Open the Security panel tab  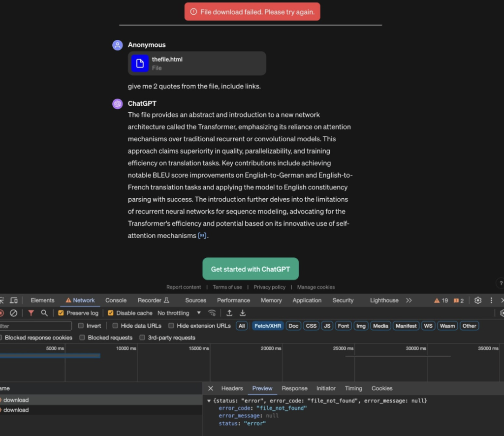343,300
